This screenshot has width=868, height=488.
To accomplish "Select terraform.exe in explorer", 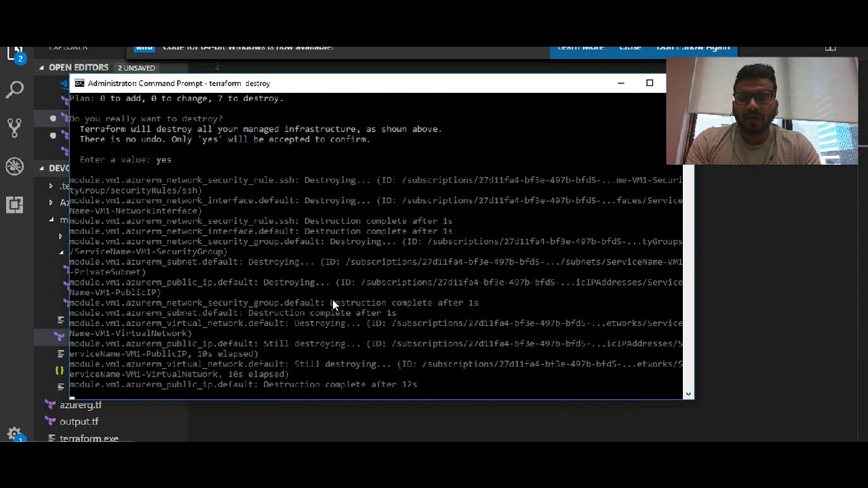I will click(89, 438).
